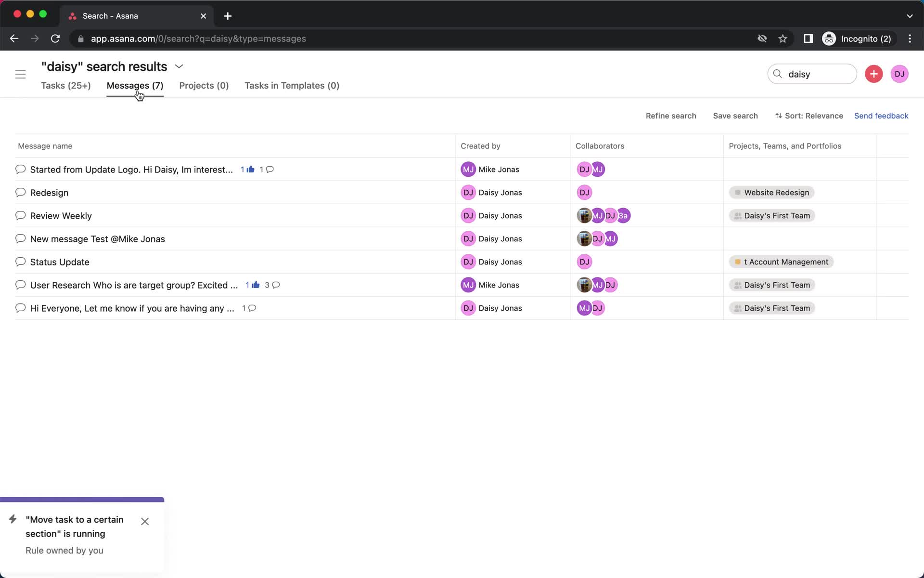Click the daisy search input field
This screenshot has height=578, width=924.
point(812,74)
